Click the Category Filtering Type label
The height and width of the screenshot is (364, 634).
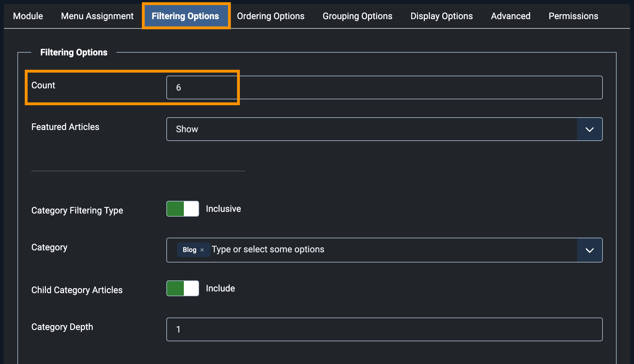point(77,210)
